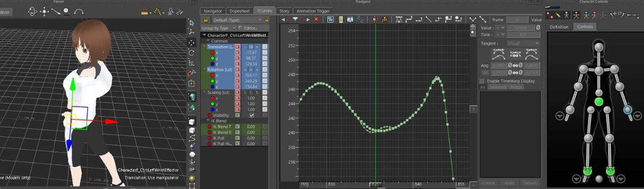Image resolution: width=644 pixels, height=189 pixels.
Task: Open the Tangent Visual dropdown
Action: click(x=523, y=43)
